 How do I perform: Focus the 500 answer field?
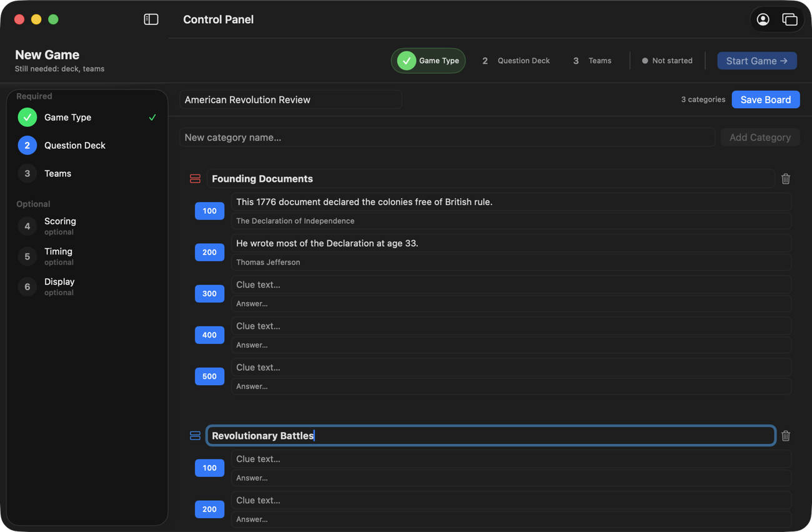click(512, 386)
